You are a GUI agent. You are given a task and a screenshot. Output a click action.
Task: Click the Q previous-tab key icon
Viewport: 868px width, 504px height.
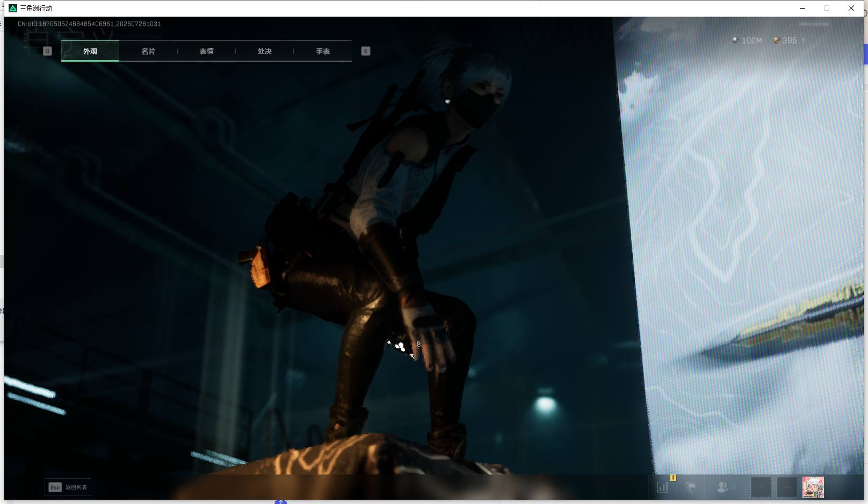[47, 51]
